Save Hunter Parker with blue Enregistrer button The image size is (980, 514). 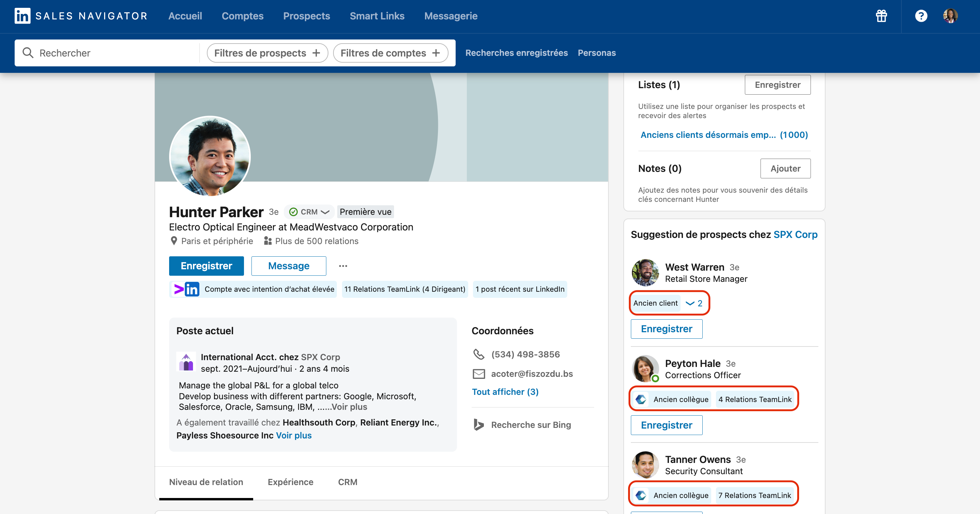click(206, 266)
